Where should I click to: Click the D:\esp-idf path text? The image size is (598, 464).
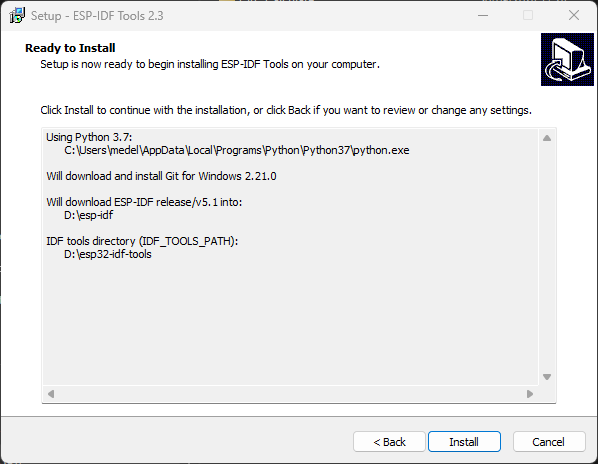tap(88, 215)
